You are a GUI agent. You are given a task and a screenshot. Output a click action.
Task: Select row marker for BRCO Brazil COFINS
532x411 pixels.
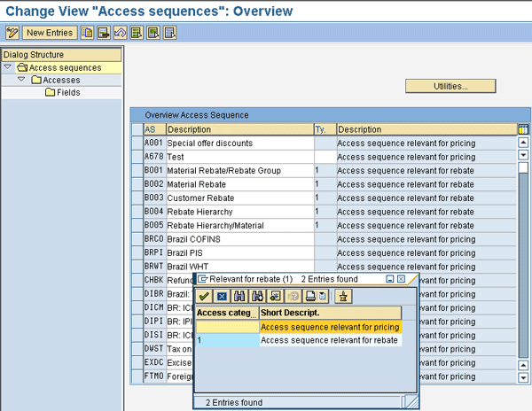click(x=137, y=239)
